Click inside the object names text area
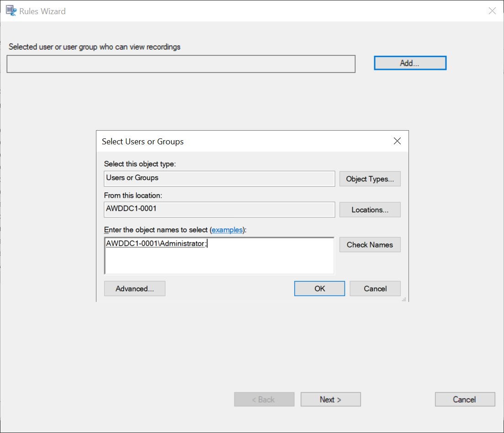The width and height of the screenshot is (504, 433). 219,260
